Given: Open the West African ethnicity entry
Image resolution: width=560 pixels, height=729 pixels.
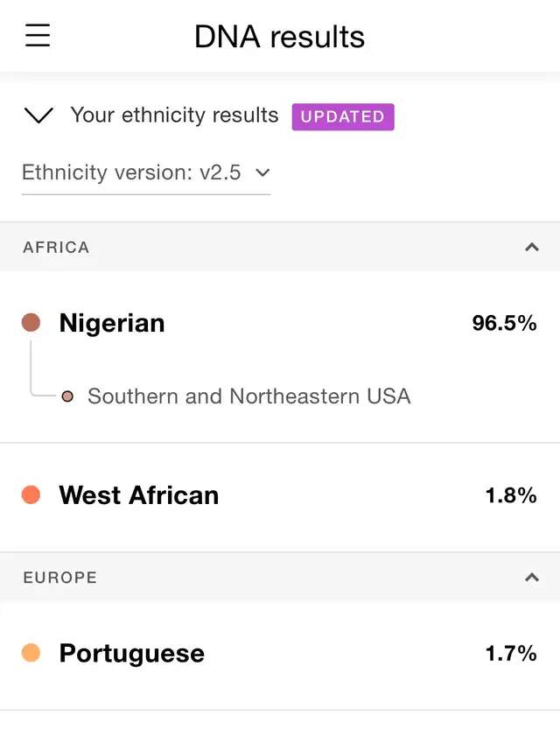Looking at the screenshot, I should coord(280,497).
